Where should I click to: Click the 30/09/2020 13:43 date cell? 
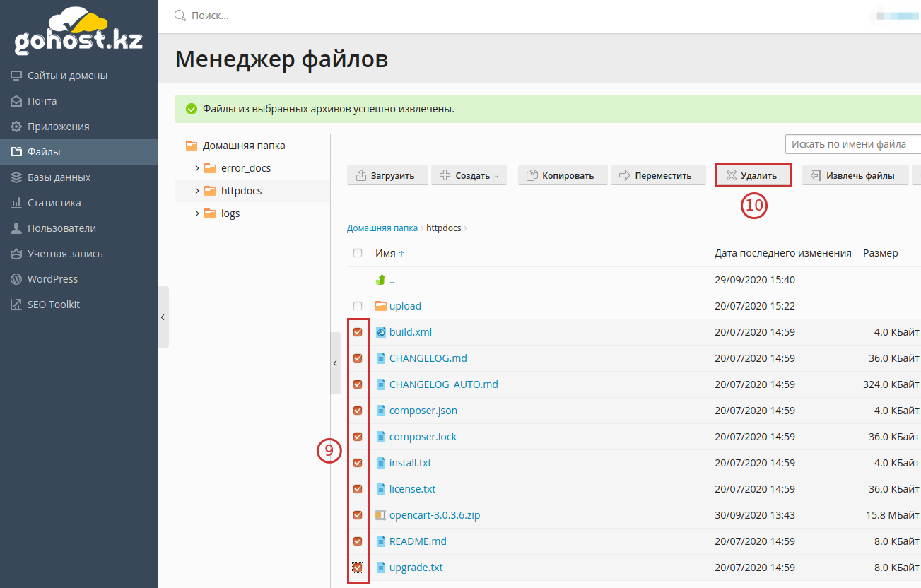pyautogui.click(x=755, y=515)
